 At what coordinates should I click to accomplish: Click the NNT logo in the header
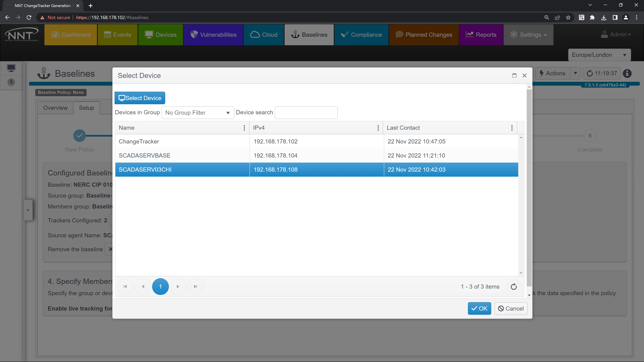tap(22, 35)
